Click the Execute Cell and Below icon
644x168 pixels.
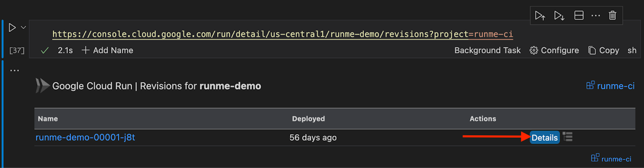559,16
